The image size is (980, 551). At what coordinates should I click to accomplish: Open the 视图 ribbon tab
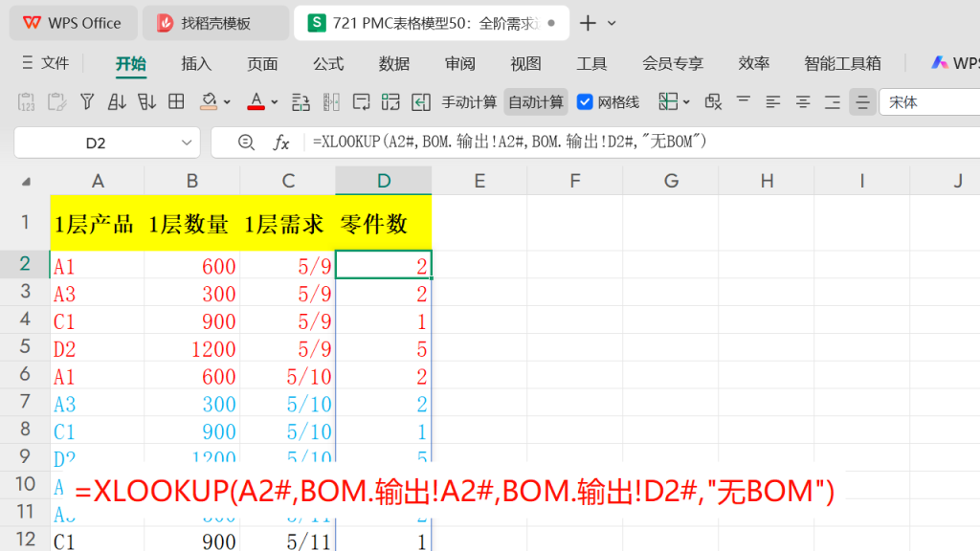(525, 64)
